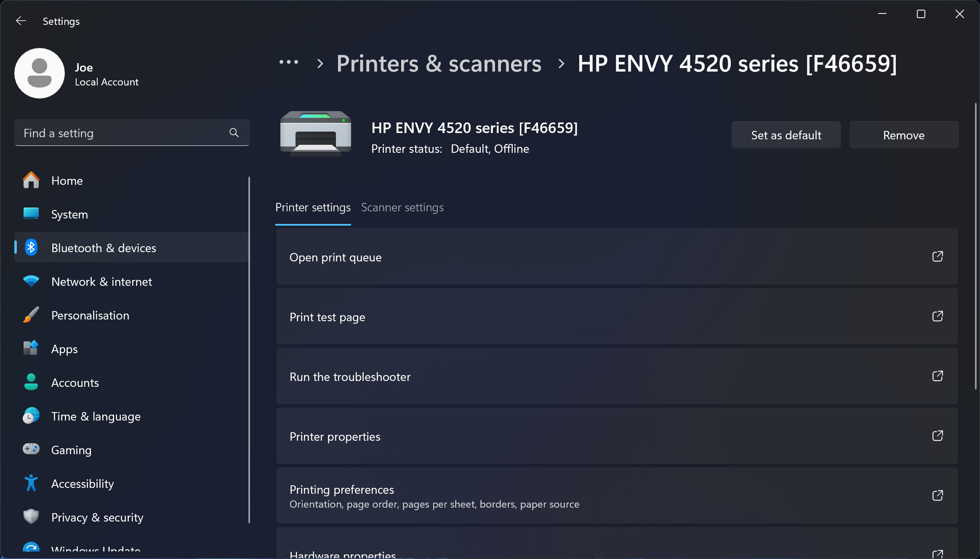
Task: Switch to Scanner settings tab
Action: coord(402,207)
